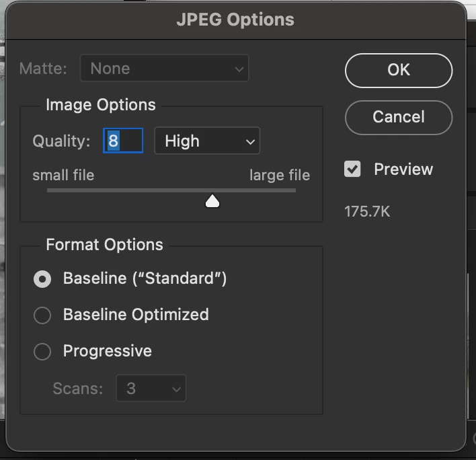Image resolution: width=476 pixels, height=460 pixels.
Task: Toggle the Preview checkbox
Action: [352, 169]
